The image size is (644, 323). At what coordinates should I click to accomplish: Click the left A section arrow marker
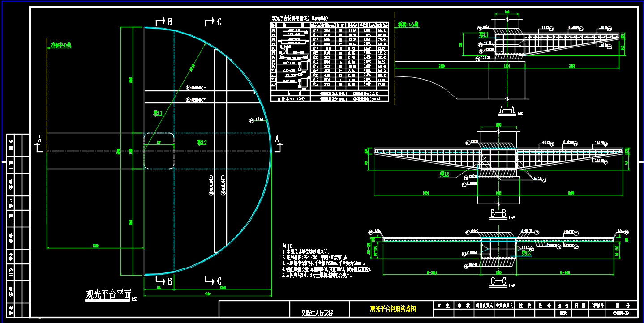click(x=39, y=142)
